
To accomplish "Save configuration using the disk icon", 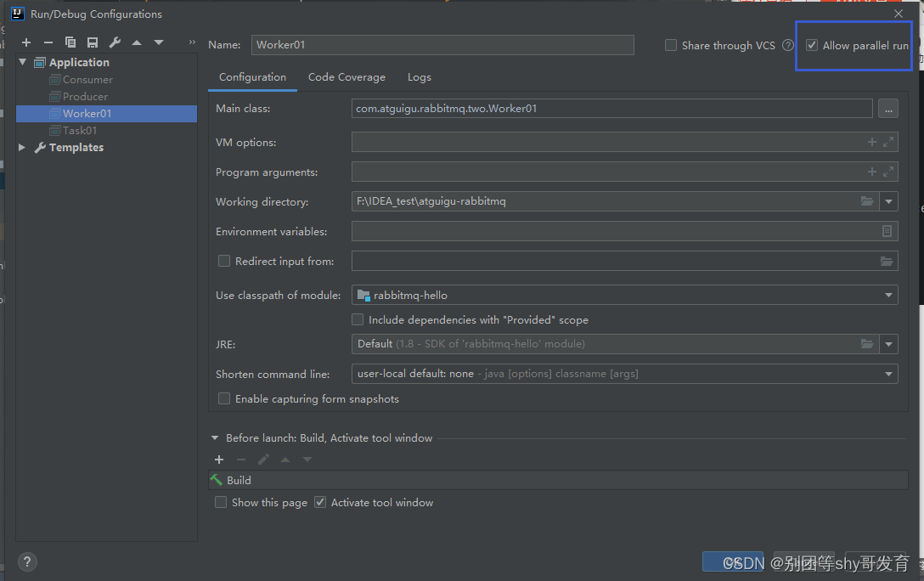I will (93, 42).
